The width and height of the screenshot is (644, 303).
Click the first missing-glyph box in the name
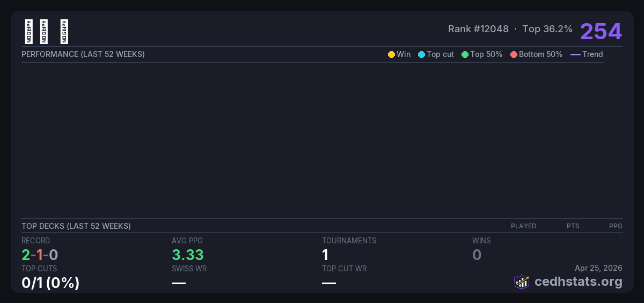tap(28, 32)
